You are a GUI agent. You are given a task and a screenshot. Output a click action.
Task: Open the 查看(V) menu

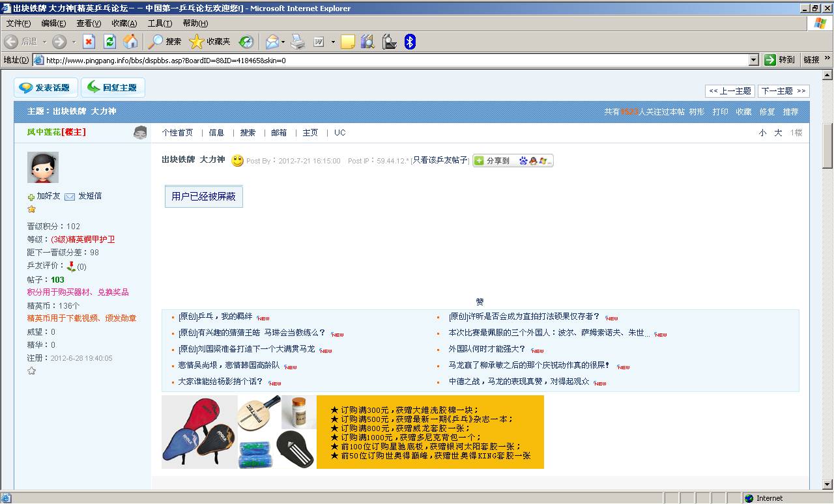tap(89, 23)
